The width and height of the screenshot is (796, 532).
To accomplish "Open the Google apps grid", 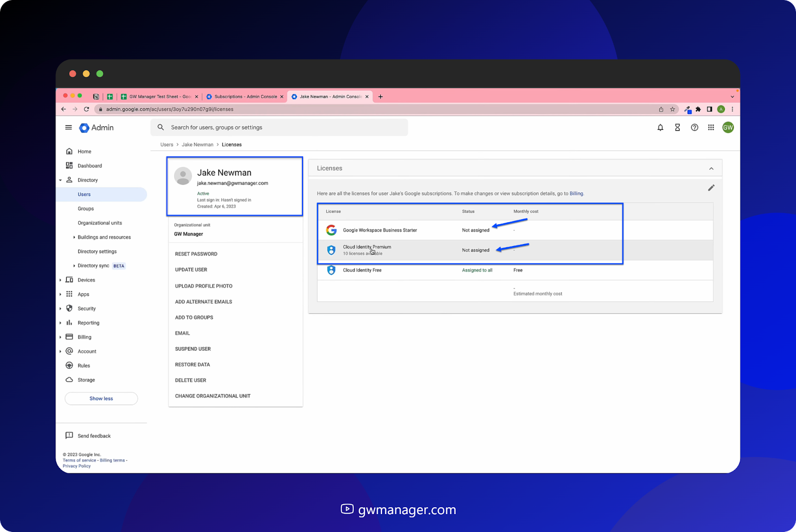I will pyautogui.click(x=711, y=128).
